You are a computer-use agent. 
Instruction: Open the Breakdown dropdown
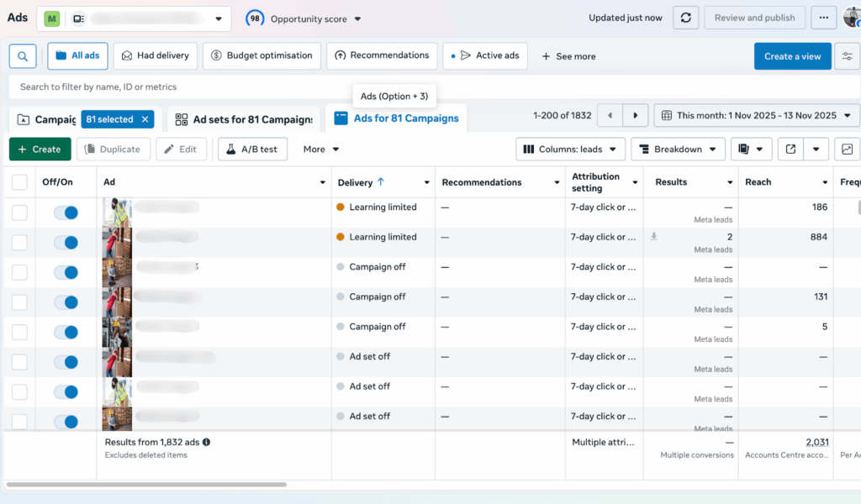pyautogui.click(x=678, y=150)
